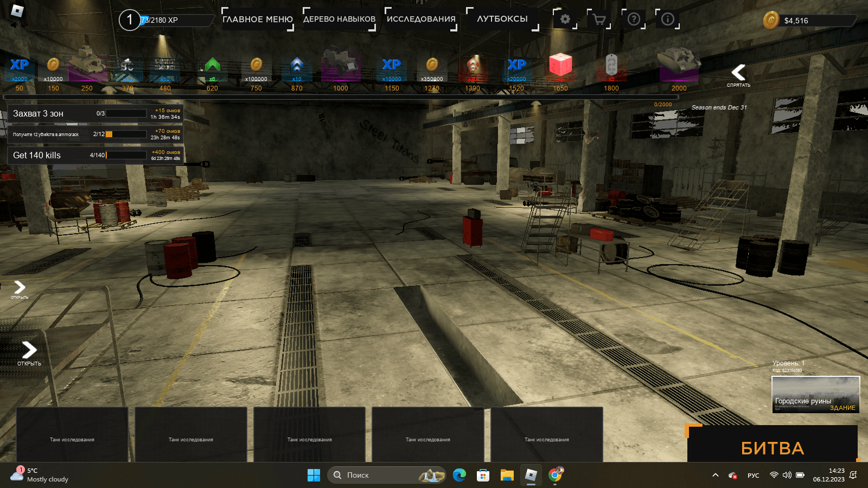Open the settings gear icon
The image size is (868, 488).
565,19
